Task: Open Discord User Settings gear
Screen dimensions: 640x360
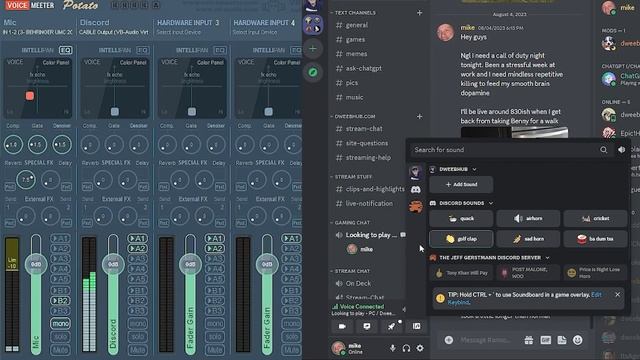Action: click(420, 348)
